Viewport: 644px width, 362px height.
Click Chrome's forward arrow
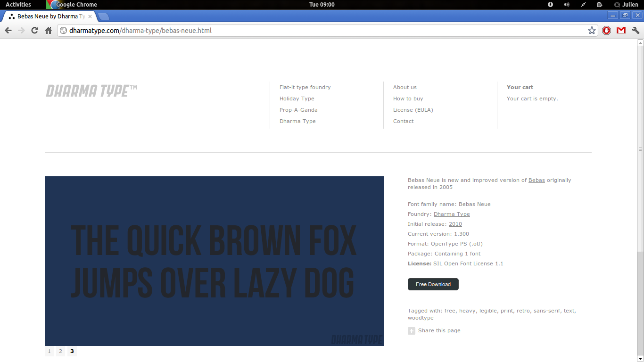tap(21, 31)
